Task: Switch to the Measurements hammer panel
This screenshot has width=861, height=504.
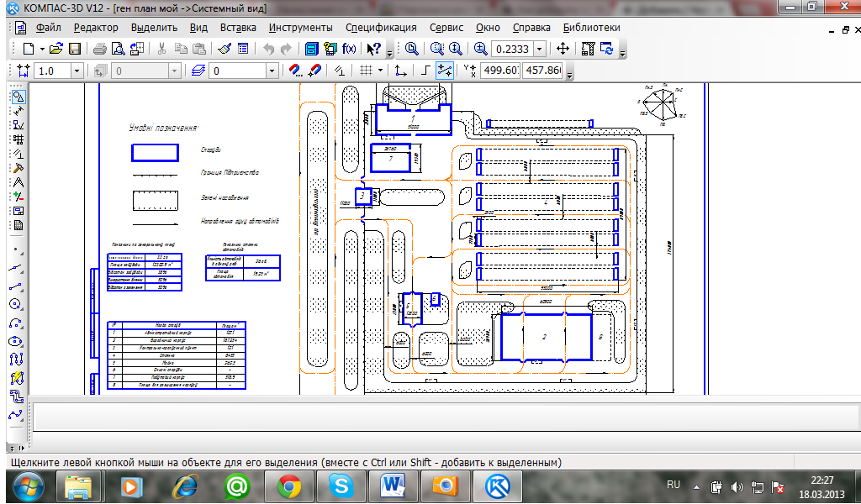Action: tap(18, 168)
